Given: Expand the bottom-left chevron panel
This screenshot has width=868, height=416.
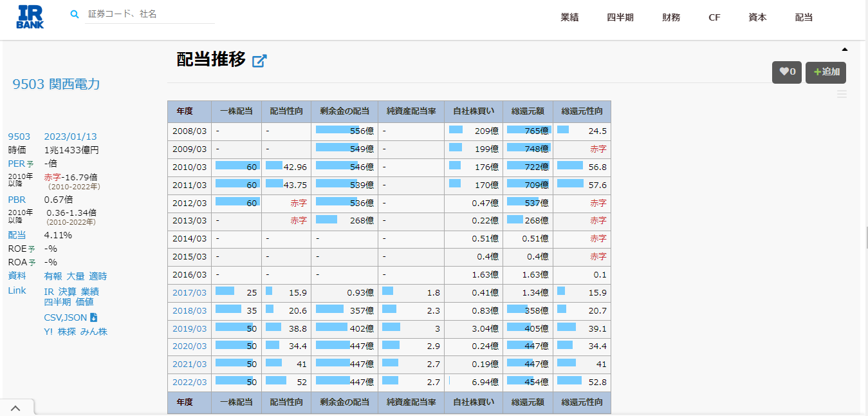Looking at the screenshot, I should 16,408.
